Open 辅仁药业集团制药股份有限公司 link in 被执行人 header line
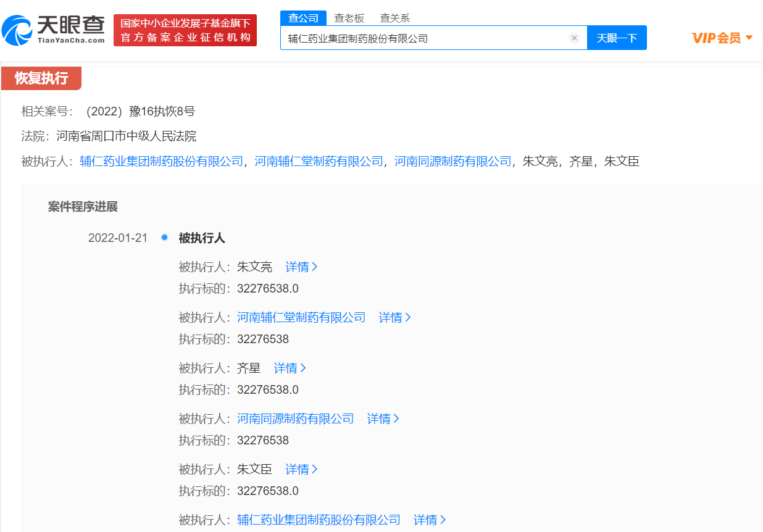This screenshot has height=532, width=763. tap(161, 162)
